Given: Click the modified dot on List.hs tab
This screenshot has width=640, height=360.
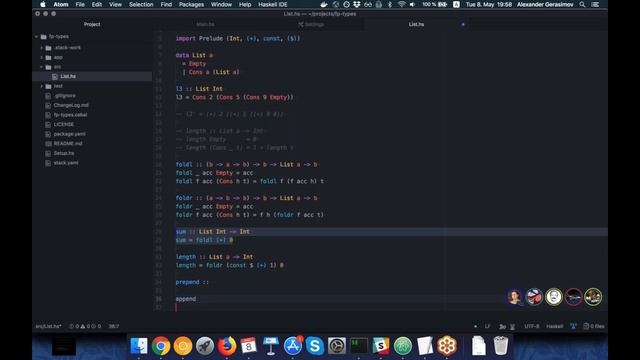Looking at the screenshot, I should pos(463,24).
